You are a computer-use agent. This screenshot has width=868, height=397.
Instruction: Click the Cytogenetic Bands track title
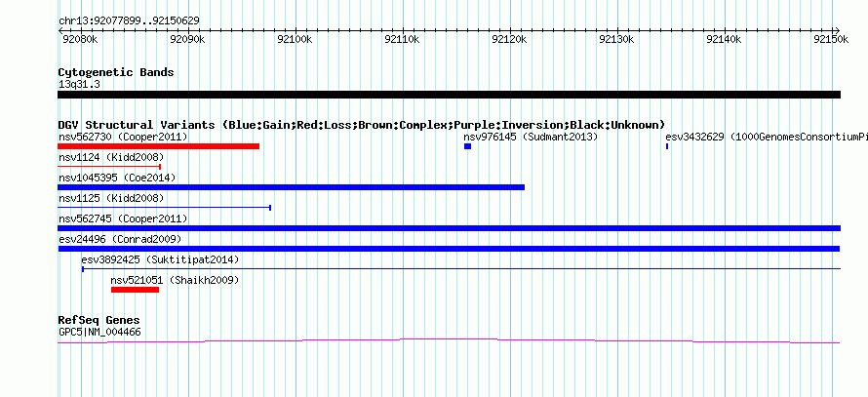pos(116,72)
